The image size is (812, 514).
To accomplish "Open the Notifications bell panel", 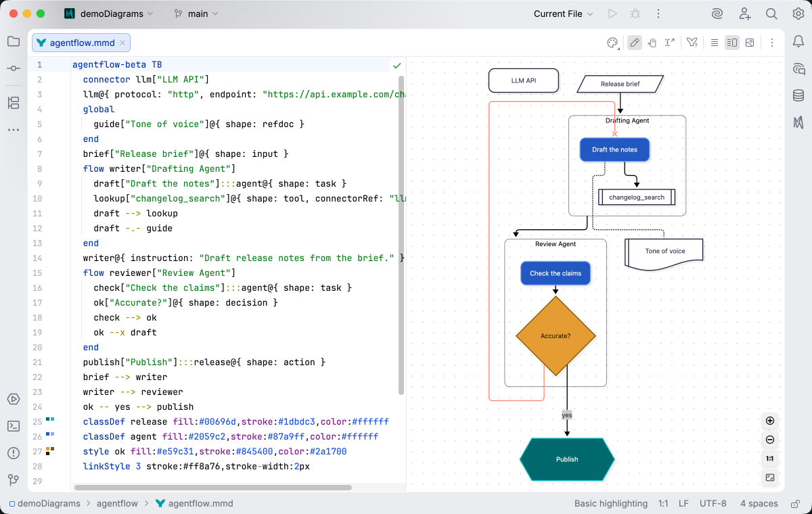I will pyautogui.click(x=798, y=41).
